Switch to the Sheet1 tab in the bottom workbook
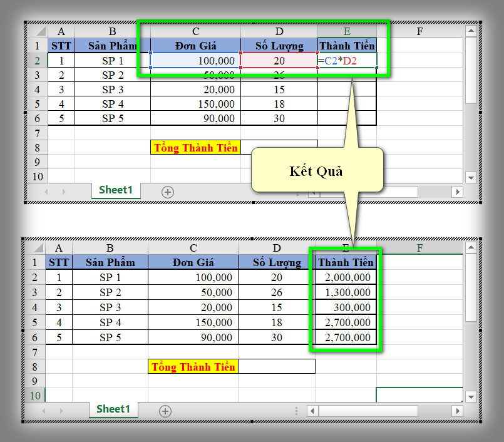The width and height of the screenshot is (504, 442). (x=113, y=409)
